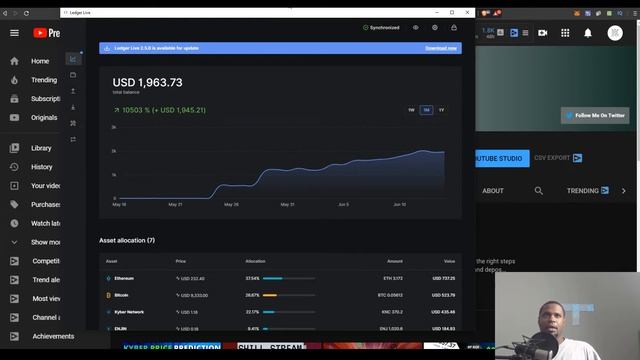This screenshot has width=640, height=360.
Task: Open YouTube notifications bell
Action: 588,33
